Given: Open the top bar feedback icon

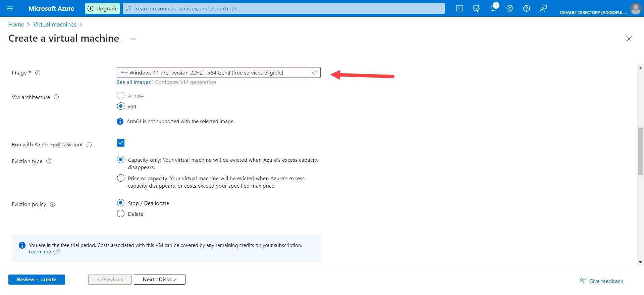Looking at the screenshot, I should 543,8.
